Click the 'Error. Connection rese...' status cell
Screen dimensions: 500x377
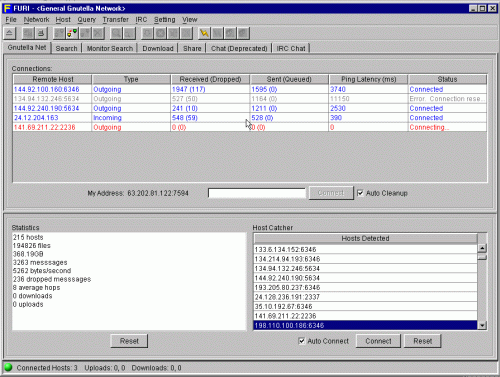coord(447,99)
